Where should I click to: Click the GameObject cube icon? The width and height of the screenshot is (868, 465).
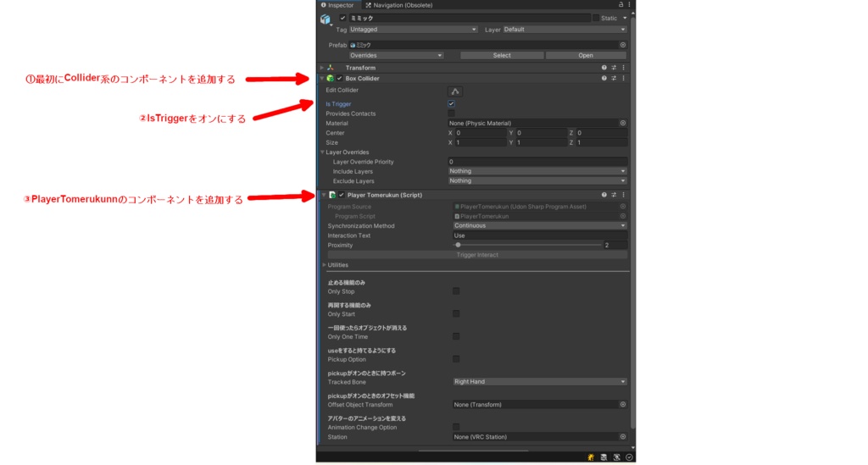pyautogui.click(x=325, y=20)
